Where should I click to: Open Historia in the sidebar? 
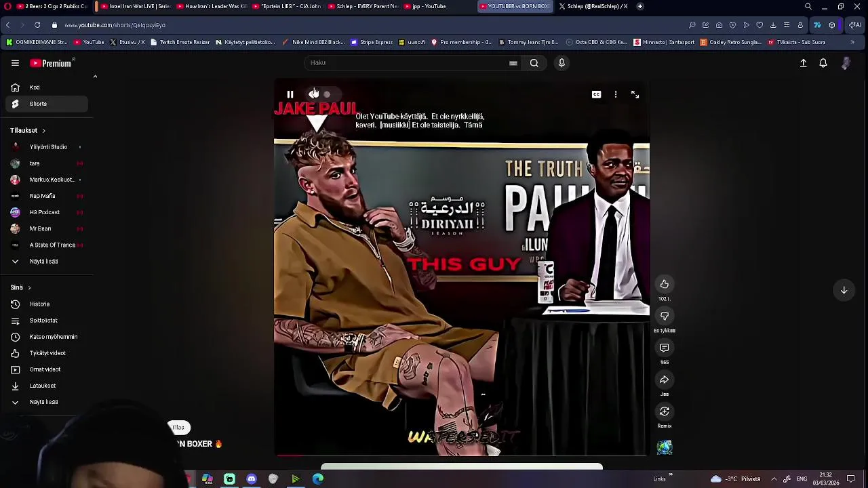coord(47,304)
